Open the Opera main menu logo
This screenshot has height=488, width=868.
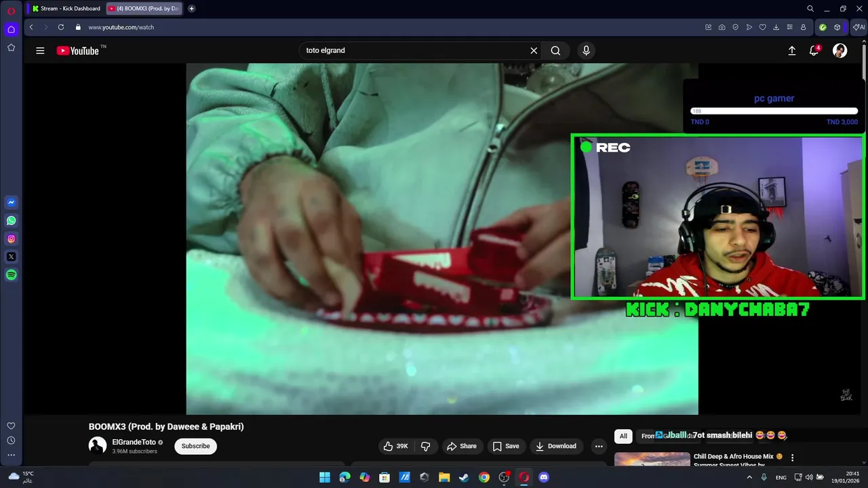[x=11, y=10]
